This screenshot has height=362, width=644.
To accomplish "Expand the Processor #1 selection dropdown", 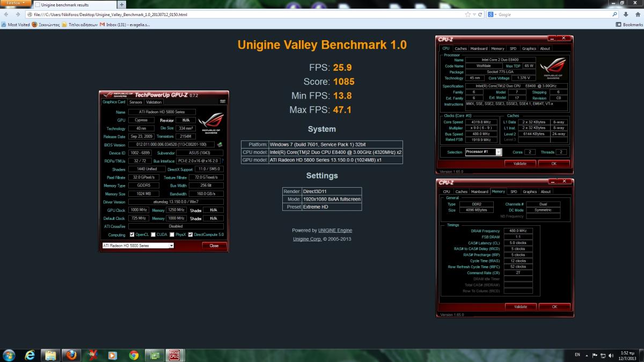I will coord(499,152).
